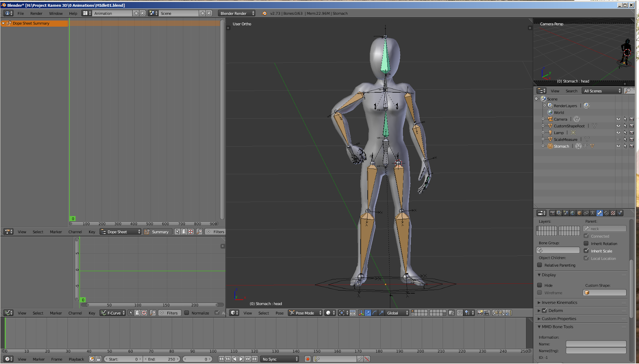The width and height of the screenshot is (639, 364).
Task: Click the delete keyframe icon in timeline
Action: coord(367,359)
